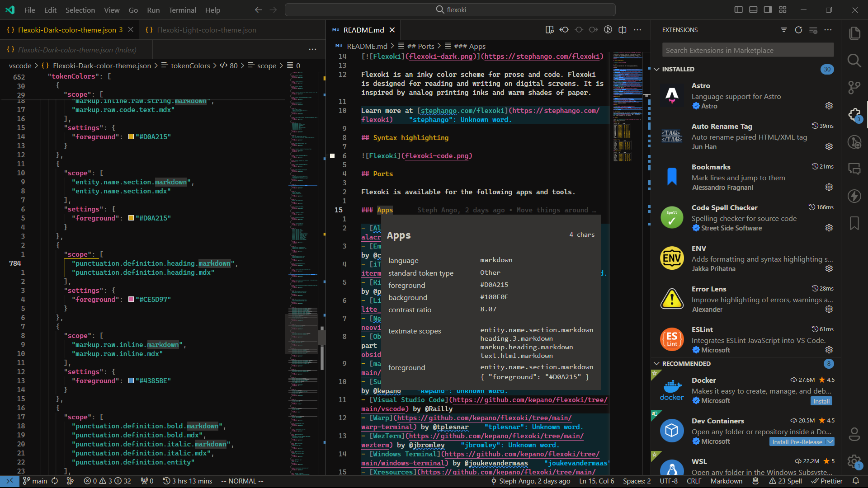The width and height of the screenshot is (868, 488).
Task: Open the Search view in activity bar
Action: pos(855,61)
